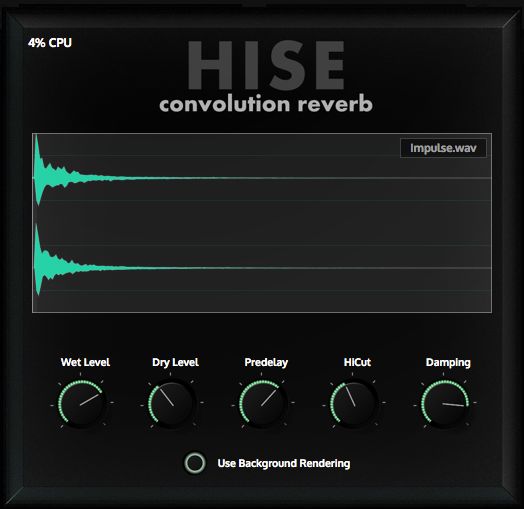The image size is (524, 509).
Task: Click the Predelay label
Action: pyautogui.click(x=266, y=363)
